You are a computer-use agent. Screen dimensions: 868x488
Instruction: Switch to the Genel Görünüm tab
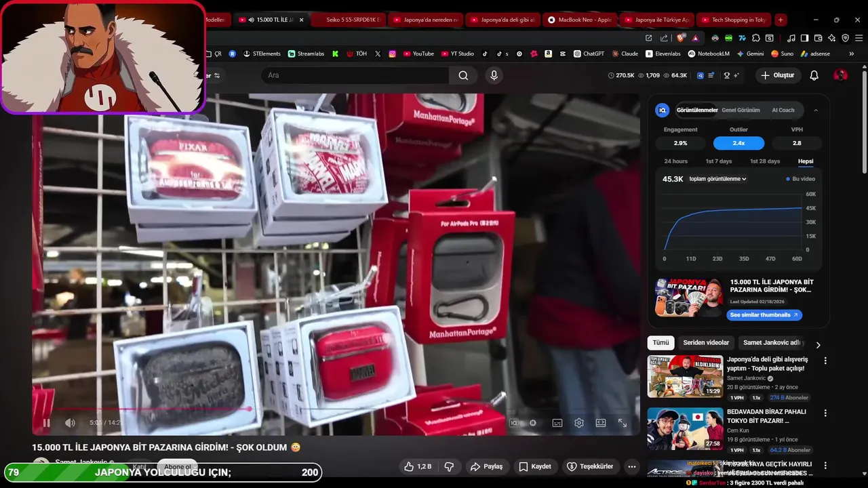point(741,110)
